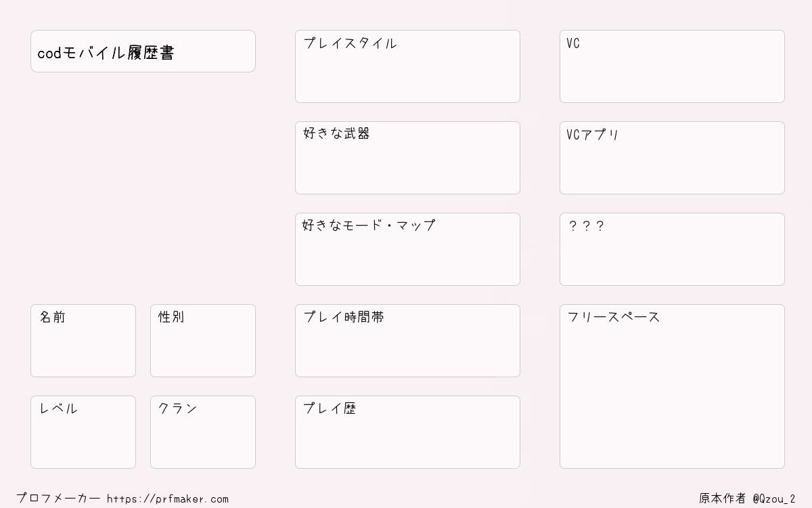Click the ？？？ box
812x508 pixels.
[x=672, y=249]
